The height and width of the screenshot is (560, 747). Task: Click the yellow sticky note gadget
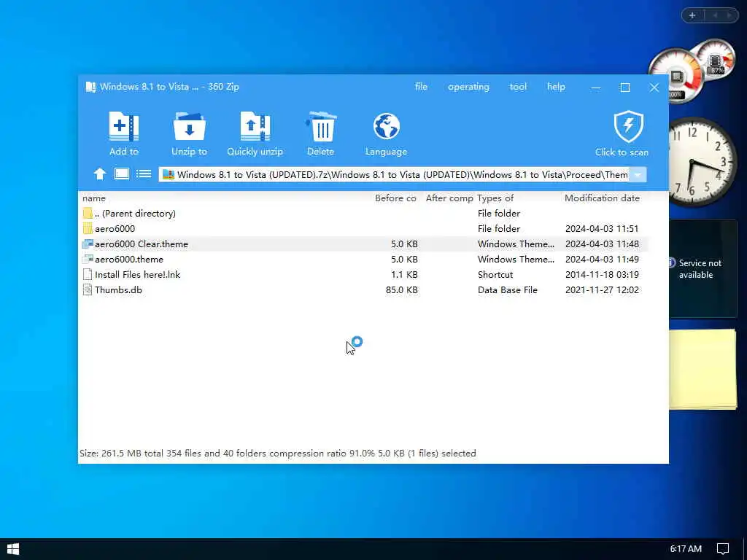coord(703,370)
